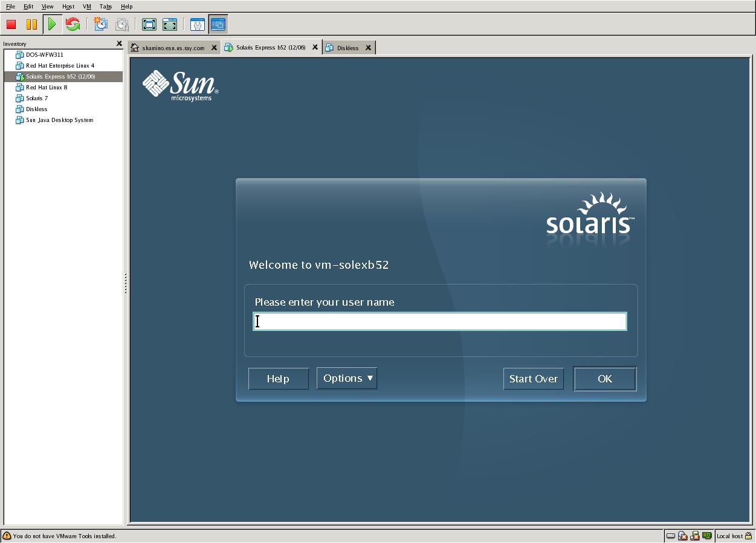The image size is (756, 543).
Task: Close the Inventory panel
Action: tap(119, 43)
